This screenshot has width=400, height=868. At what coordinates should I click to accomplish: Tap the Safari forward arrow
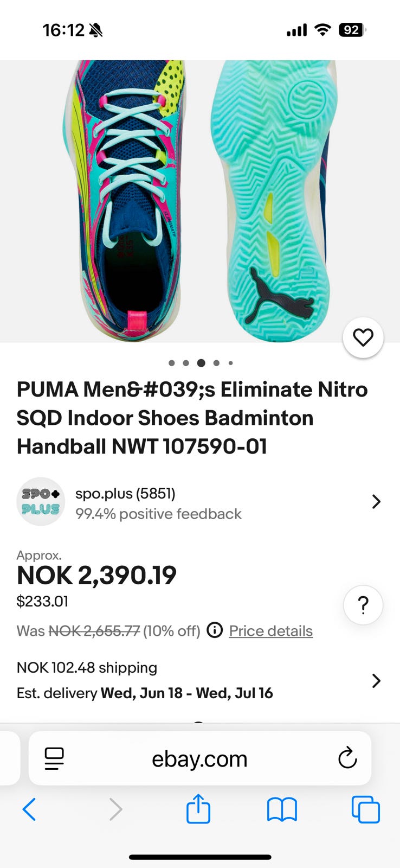point(115,809)
